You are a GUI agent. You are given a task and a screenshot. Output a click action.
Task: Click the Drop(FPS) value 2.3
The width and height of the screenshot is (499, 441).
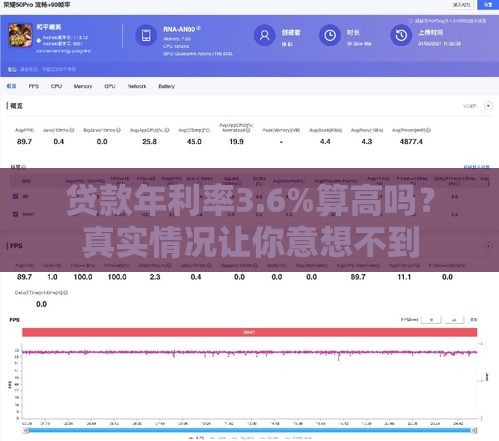click(x=155, y=277)
